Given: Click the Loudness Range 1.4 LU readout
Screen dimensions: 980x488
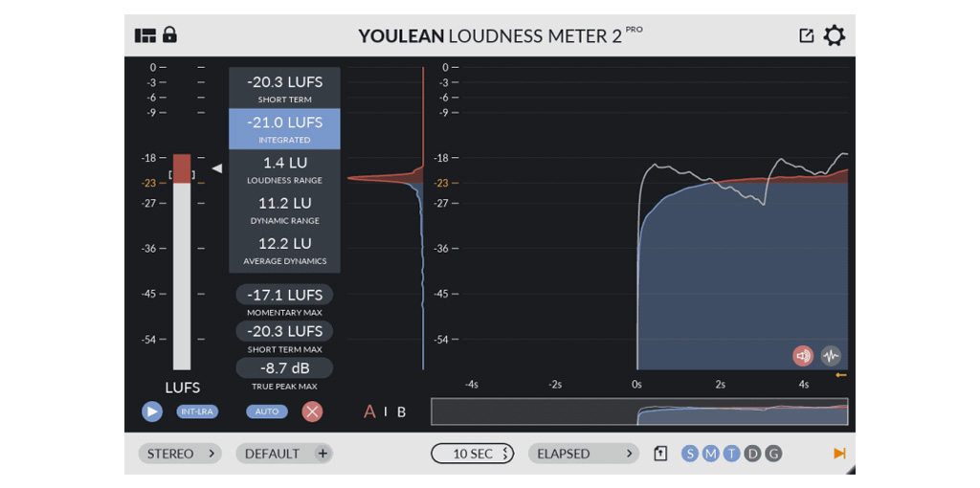Looking at the screenshot, I should click(284, 169).
